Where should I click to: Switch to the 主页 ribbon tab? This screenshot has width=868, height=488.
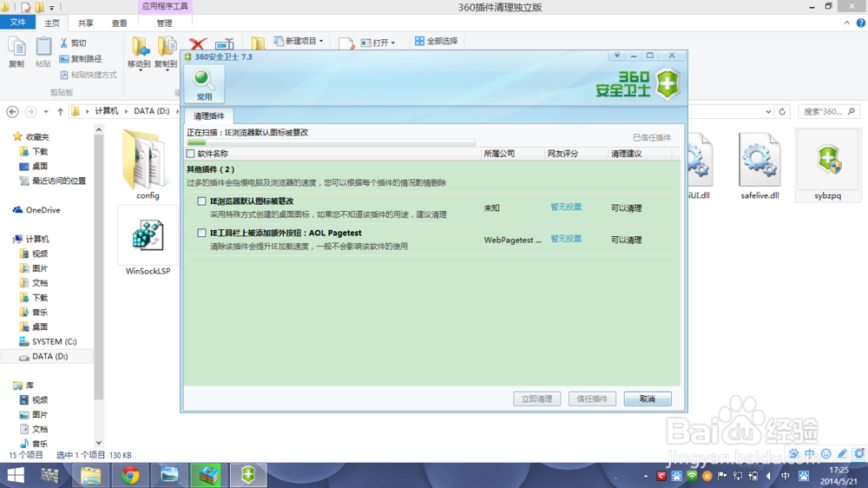[51, 23]
